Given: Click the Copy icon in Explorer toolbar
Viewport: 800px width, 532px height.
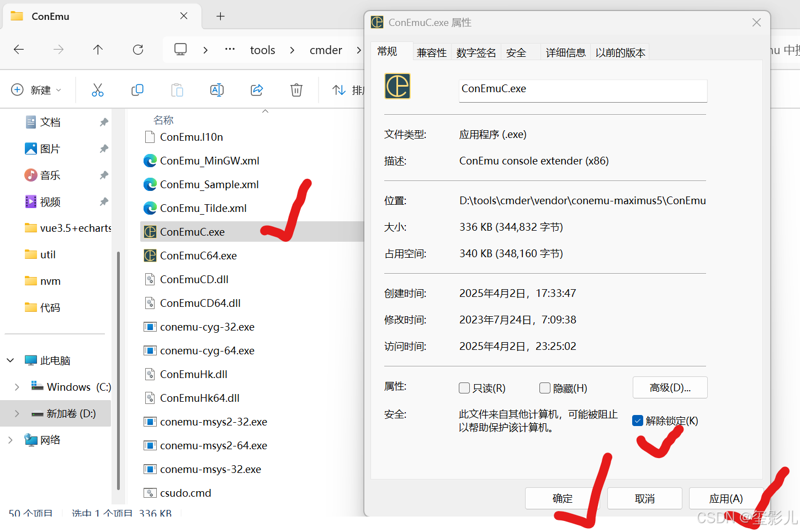Looking at the screenshot, I should (137, 90).
